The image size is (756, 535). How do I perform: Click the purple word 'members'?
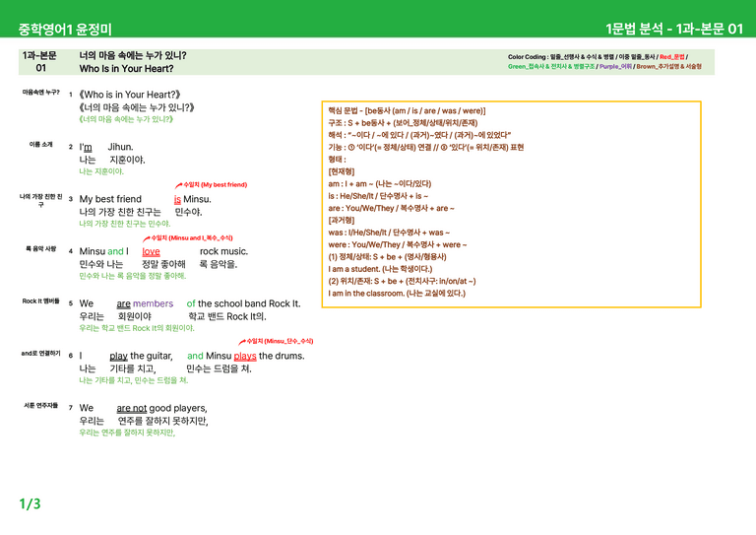[153, 303]
